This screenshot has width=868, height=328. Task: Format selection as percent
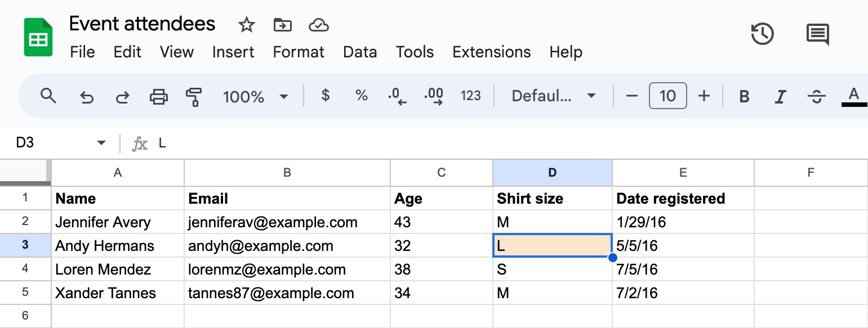pyautogui.click(x=361, y=96)
